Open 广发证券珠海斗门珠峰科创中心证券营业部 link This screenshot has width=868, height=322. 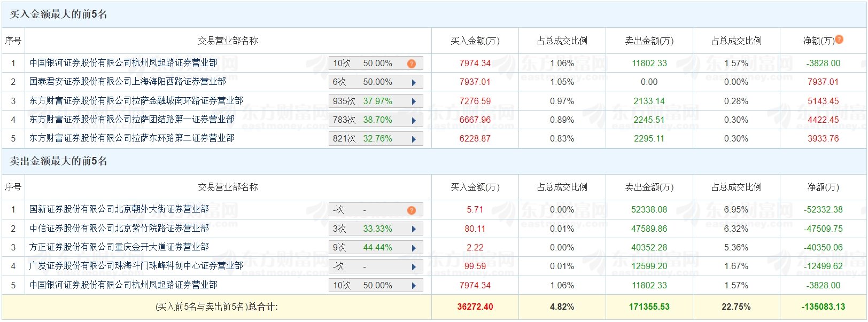tap(136, 266)
